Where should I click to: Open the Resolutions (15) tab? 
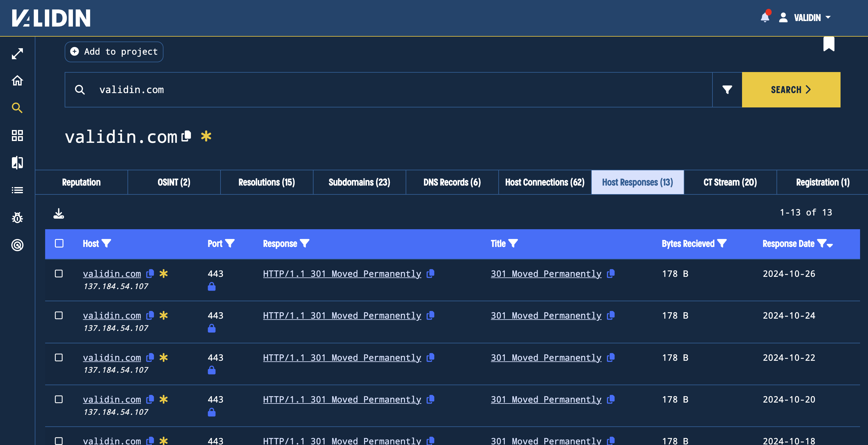(x=267, y=183)
